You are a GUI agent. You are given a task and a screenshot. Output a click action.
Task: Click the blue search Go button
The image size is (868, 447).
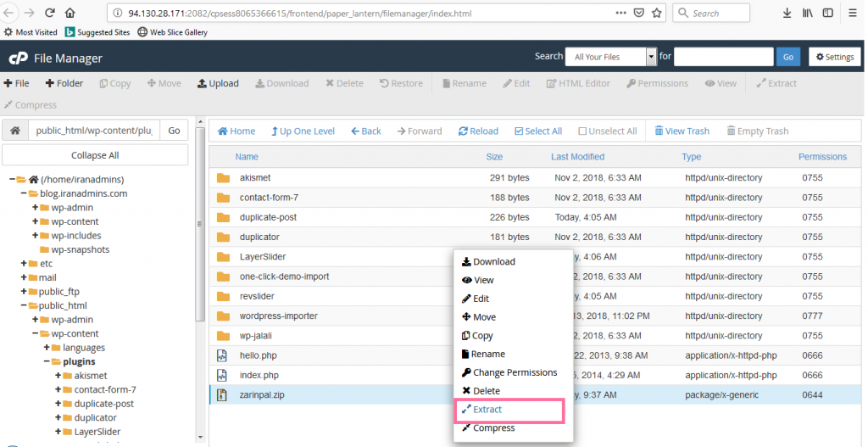[x=788, y=57]
